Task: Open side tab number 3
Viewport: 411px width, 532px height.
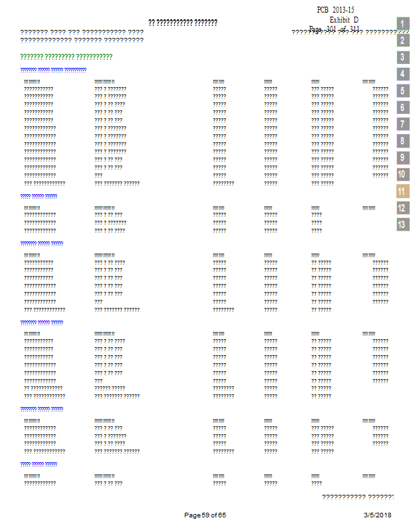Action: 402,57
